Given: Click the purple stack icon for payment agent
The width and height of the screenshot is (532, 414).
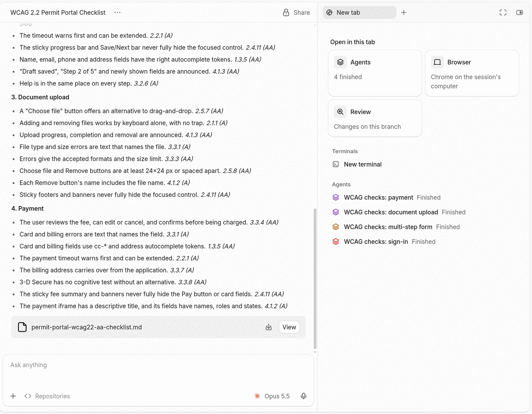Looking at the screenshot, I should 336,197.
